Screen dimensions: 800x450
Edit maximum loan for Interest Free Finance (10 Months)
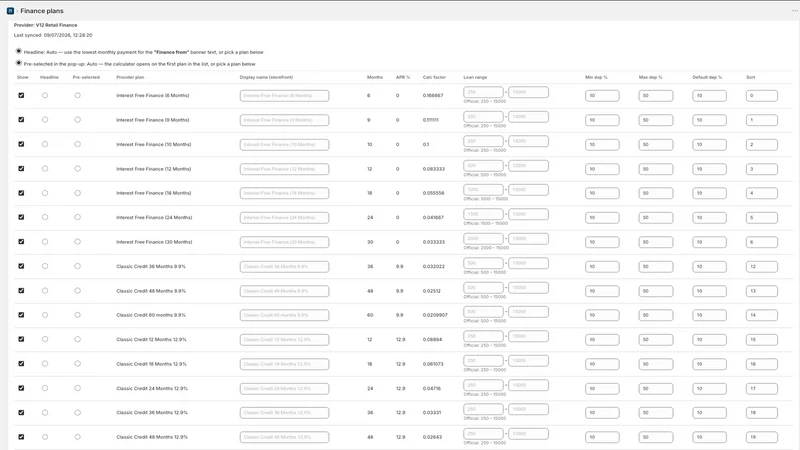[x=529, y=141]
